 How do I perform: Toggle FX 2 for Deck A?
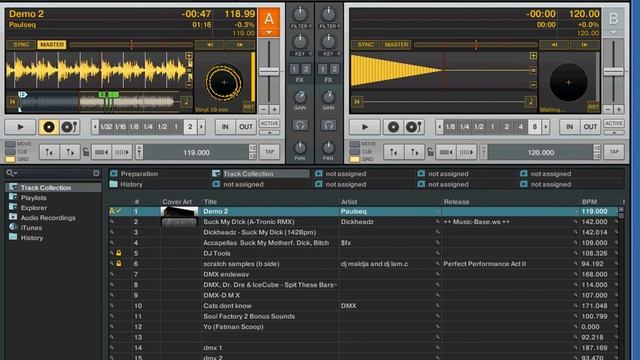click(x=306, y=69)
